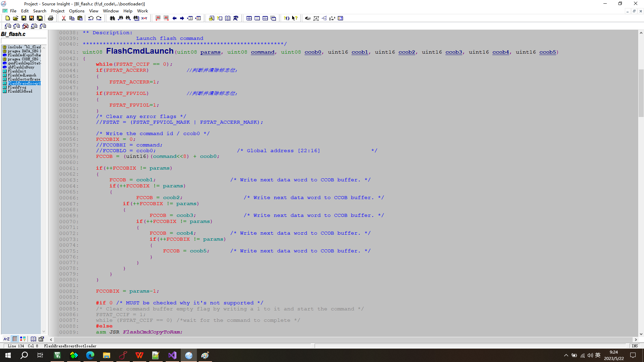Show hidden system tray icons
Viewport: 644px width, 362px height.
[x=566, y=355]
